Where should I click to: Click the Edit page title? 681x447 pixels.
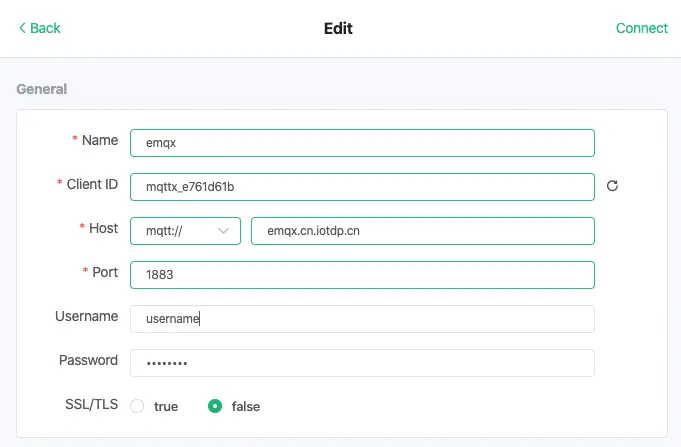click(x=338, y=29)
